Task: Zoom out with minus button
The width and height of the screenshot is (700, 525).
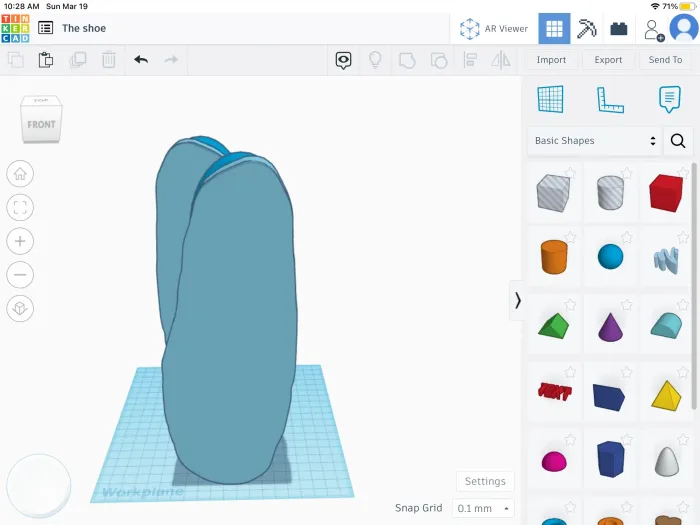Action: 20,275
